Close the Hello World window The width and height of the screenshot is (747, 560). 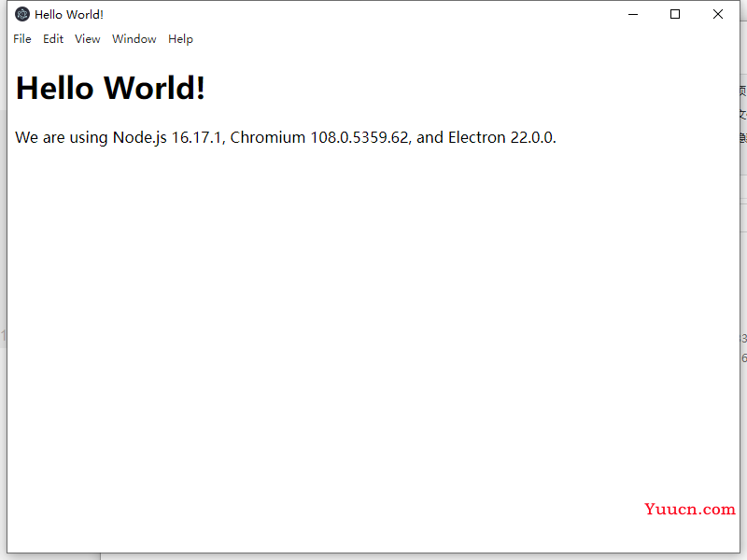point(717,14)
